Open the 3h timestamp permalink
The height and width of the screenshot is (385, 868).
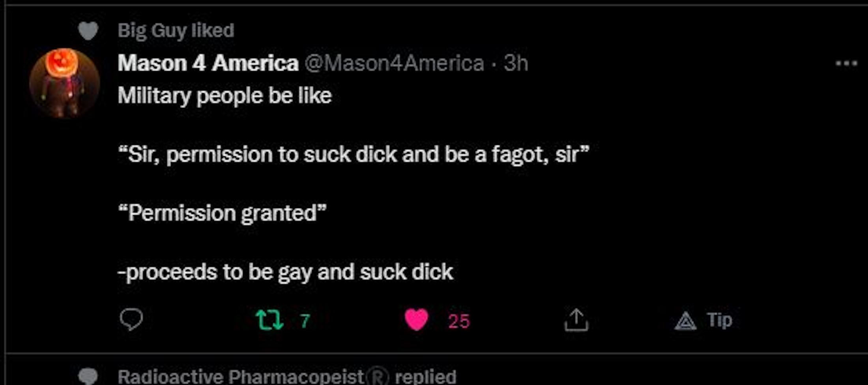click(516, 63)
